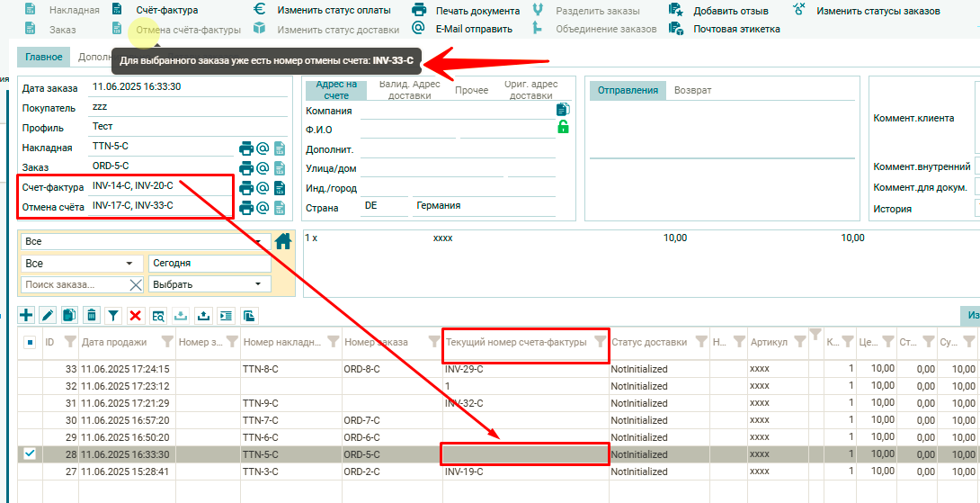980x503 pixels.
Task: Click copy address icon beside Компания field
Action: point(563,110)
